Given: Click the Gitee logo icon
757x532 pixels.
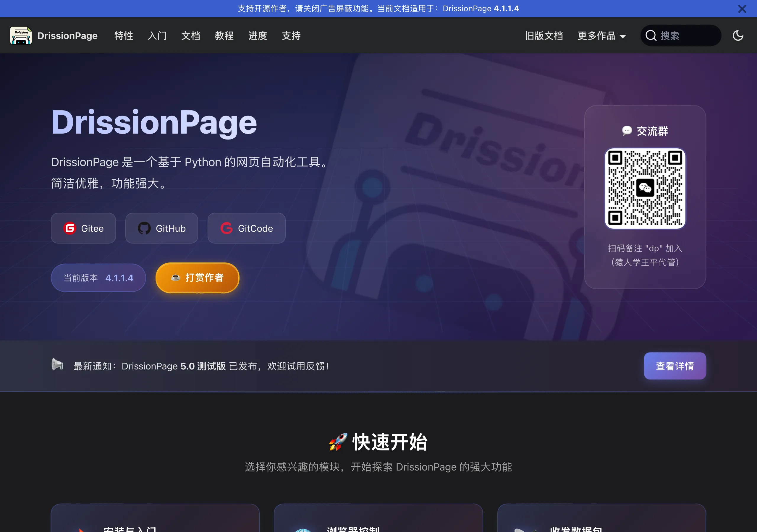Looking at the screenshot, I should pos(69,228).
